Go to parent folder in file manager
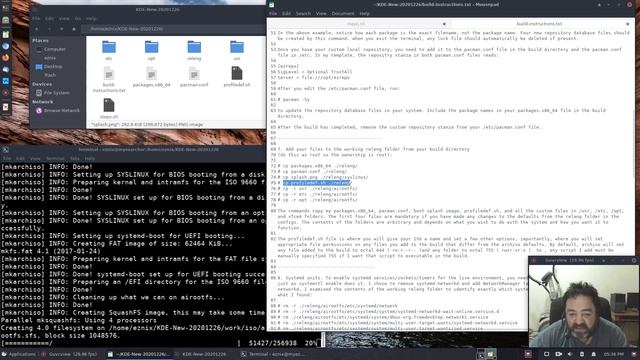Screen dimensions: 640x360 (x=62, y=29)
